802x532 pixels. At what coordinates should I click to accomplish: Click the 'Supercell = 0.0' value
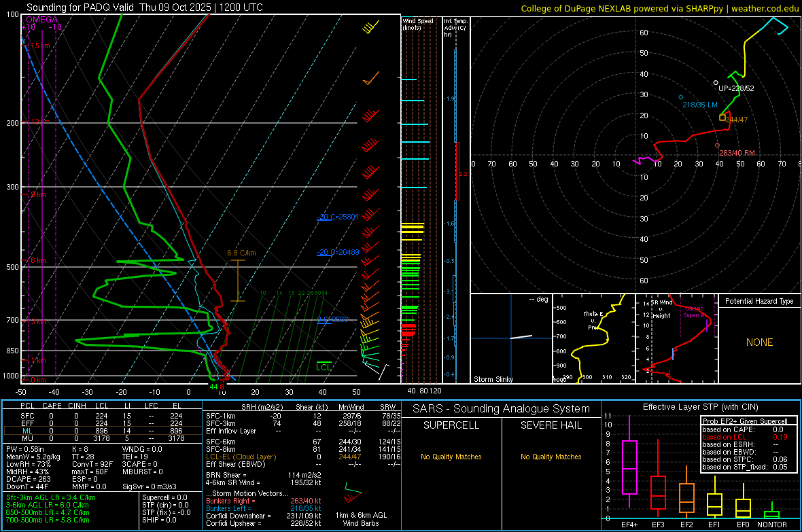[164, 497]
